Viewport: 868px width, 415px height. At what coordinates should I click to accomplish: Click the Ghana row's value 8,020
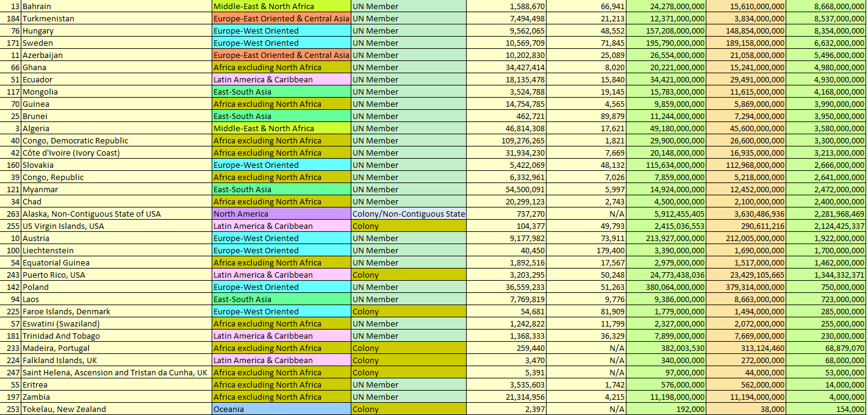click(x=587, y=67)
